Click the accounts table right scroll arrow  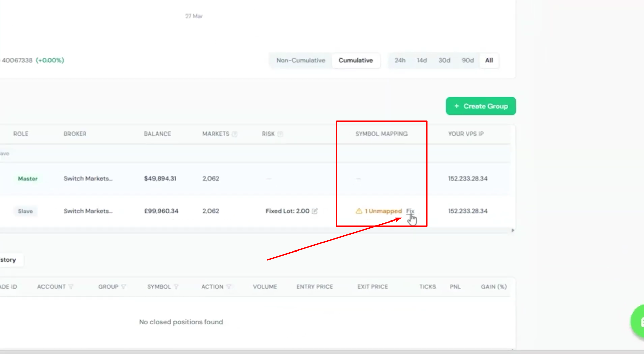(513, 230)
